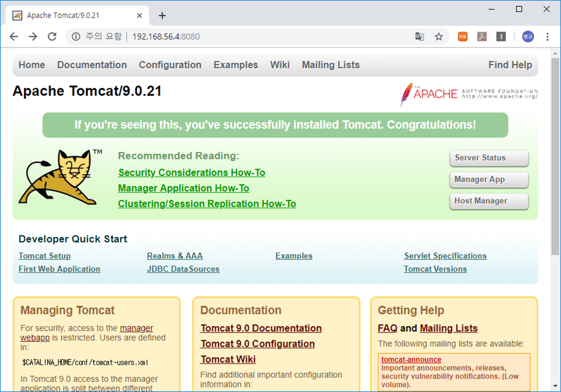This screenshot has width=561, height=392.
Task: Open manager webapp link in Managing Tomcat
Action: tap(136, 328)
